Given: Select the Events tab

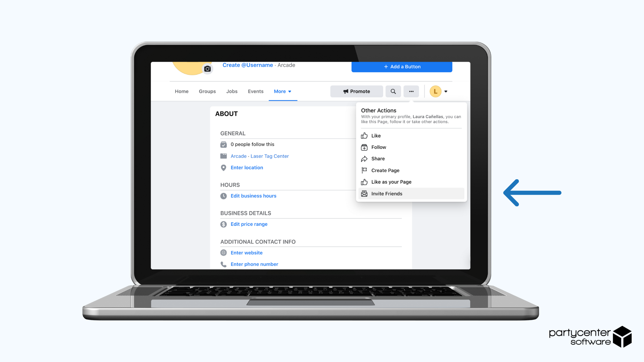Looking at the screenshot, I should [x=255, y=91].
